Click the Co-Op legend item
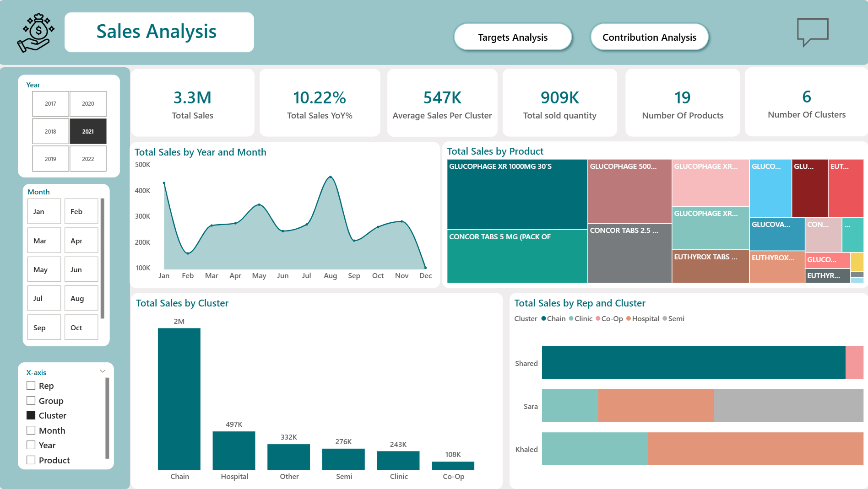The width and height of the screenshot is (868, 489). pos(609,318)
